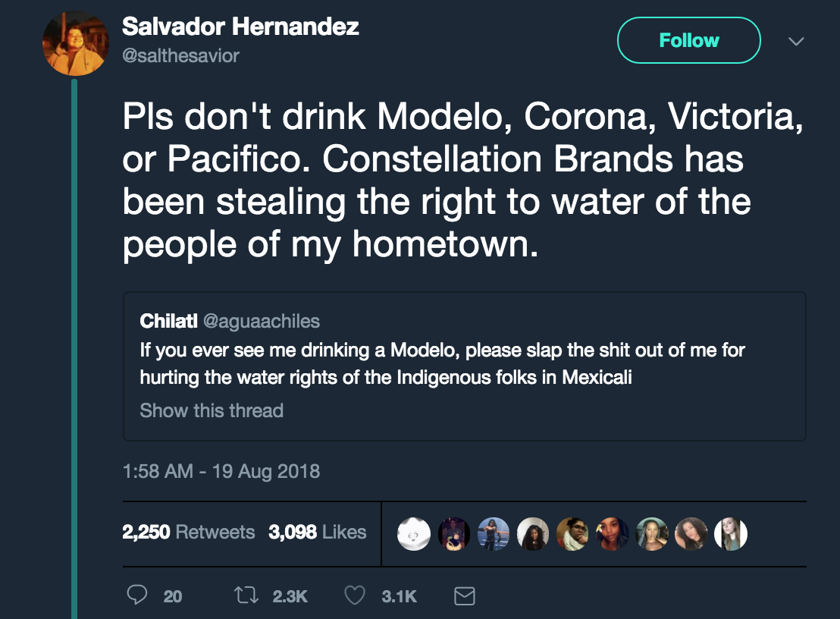Expand the tweet options chevron
This screenshot has height=619, width=840.
[795, 42]
